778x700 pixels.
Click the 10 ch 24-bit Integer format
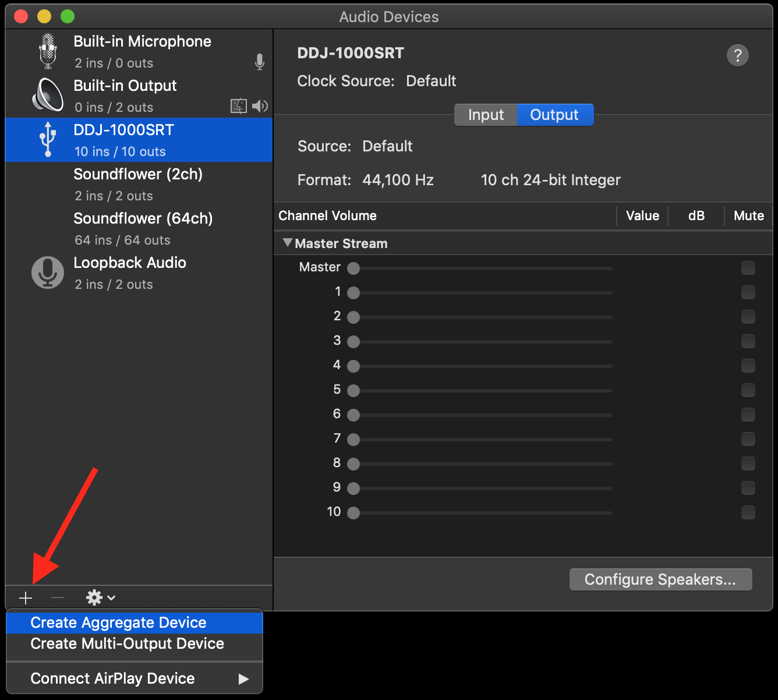click(551, 180)
